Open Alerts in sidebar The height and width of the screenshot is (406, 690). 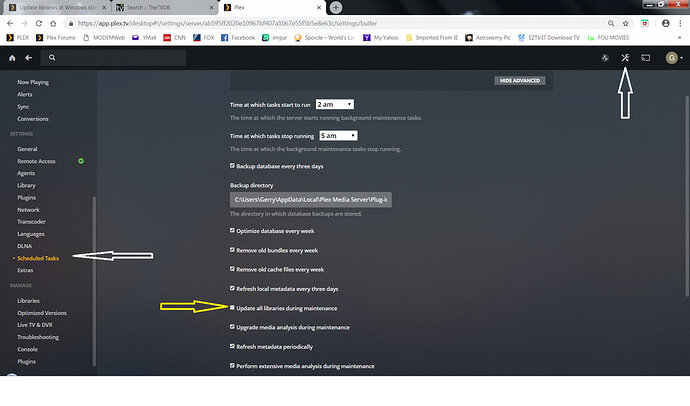(25, 95)
